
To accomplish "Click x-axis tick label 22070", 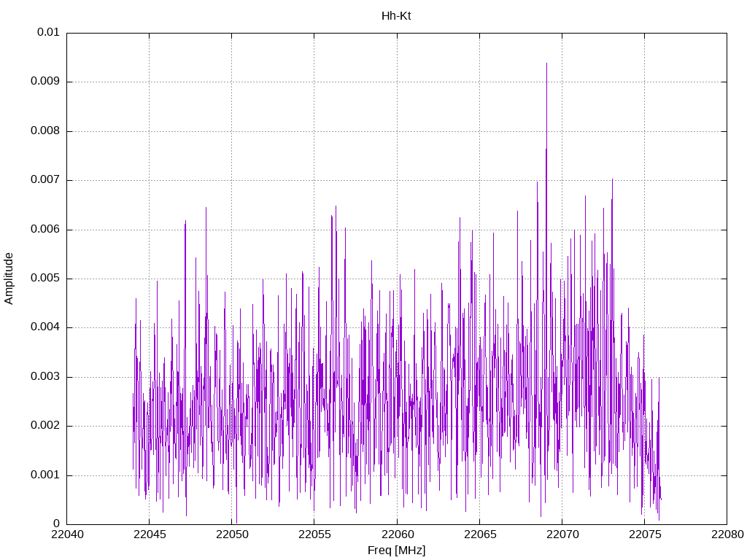I will pos(562,534).
